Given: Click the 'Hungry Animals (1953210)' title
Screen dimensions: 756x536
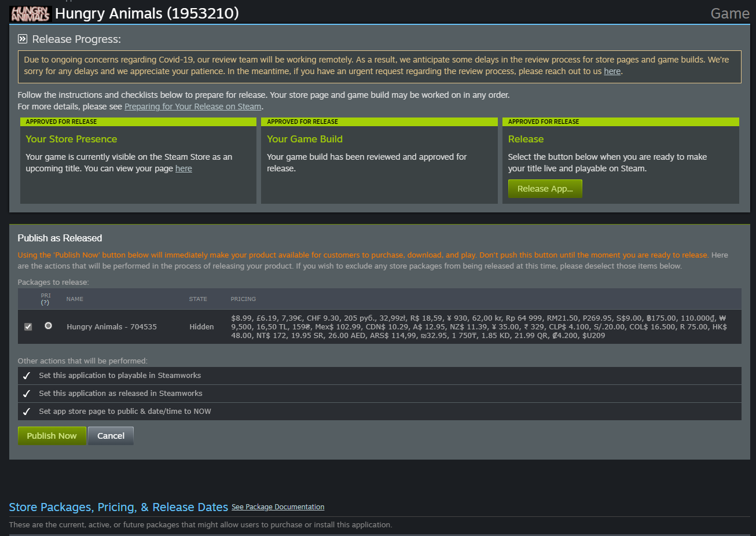Looking at the screenshot, I should 146,13.
